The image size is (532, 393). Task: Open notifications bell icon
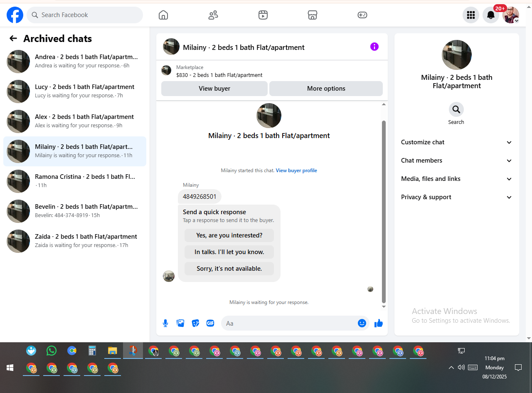tap(491, 15)
